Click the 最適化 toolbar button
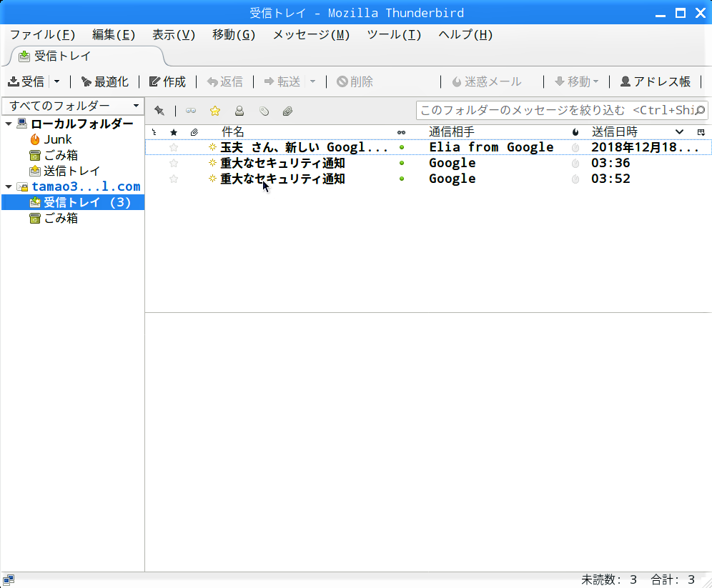The image size is (712, 588). coord(105,81)
